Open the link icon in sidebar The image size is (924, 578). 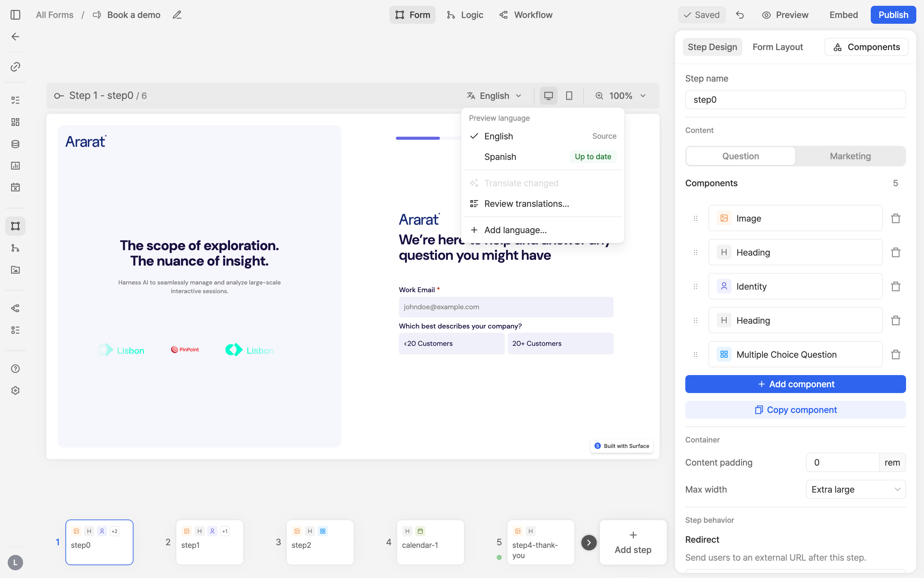(15, 67)
